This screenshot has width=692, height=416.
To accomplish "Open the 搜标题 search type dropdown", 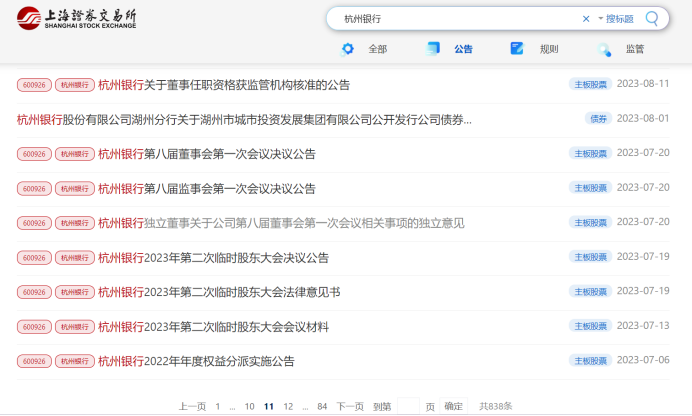I will click(x=615, y=18).
